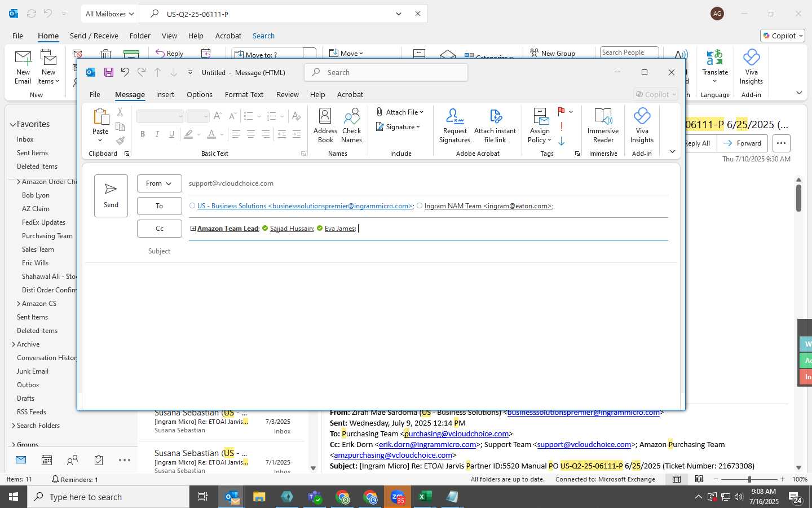The width and height of the screenshot is (812, 508).
Task: Open Assign Policy dropdown
Action: tap(540, 126)
